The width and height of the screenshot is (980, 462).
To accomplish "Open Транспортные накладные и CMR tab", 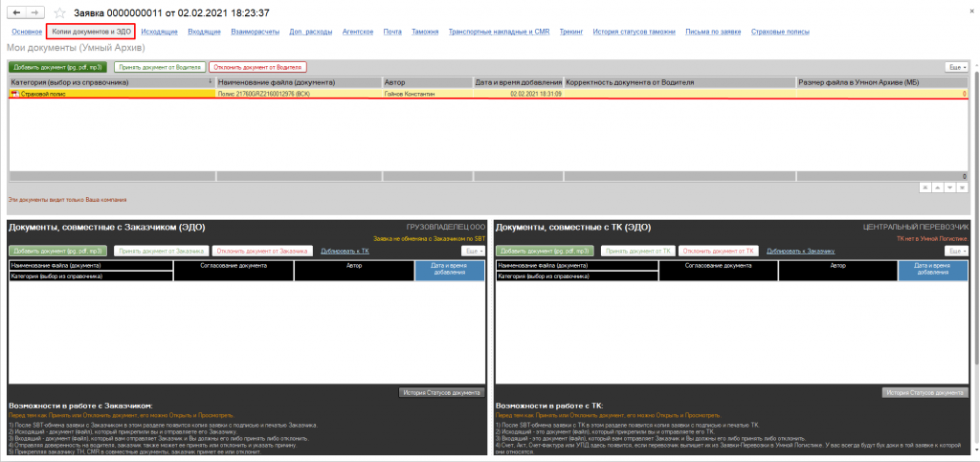I will pyautogui.click(x=499, y=32).
